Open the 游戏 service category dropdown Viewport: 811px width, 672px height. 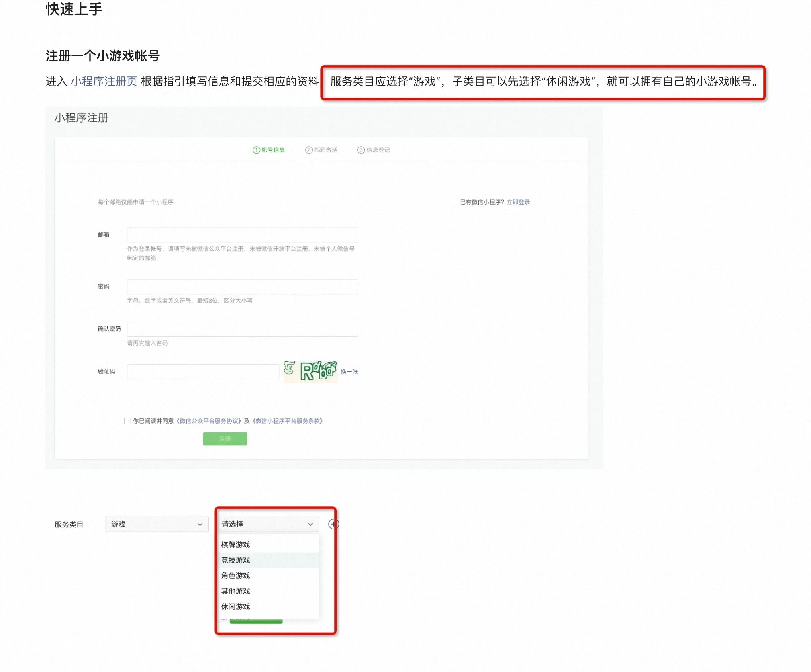coord(157,524)
